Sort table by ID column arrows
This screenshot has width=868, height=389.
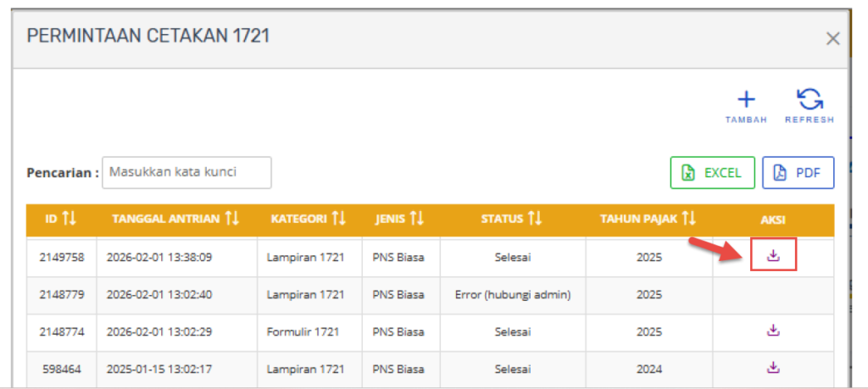(x=70, y=220)
